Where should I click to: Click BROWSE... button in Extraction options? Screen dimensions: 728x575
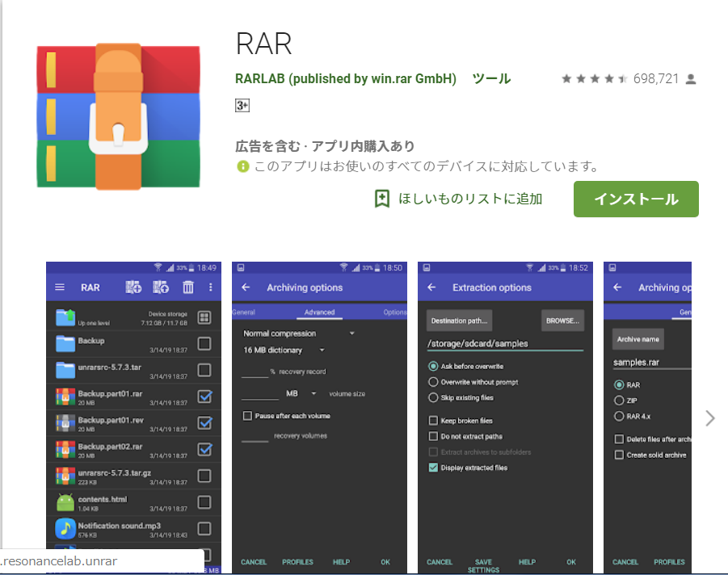[562, 321]
